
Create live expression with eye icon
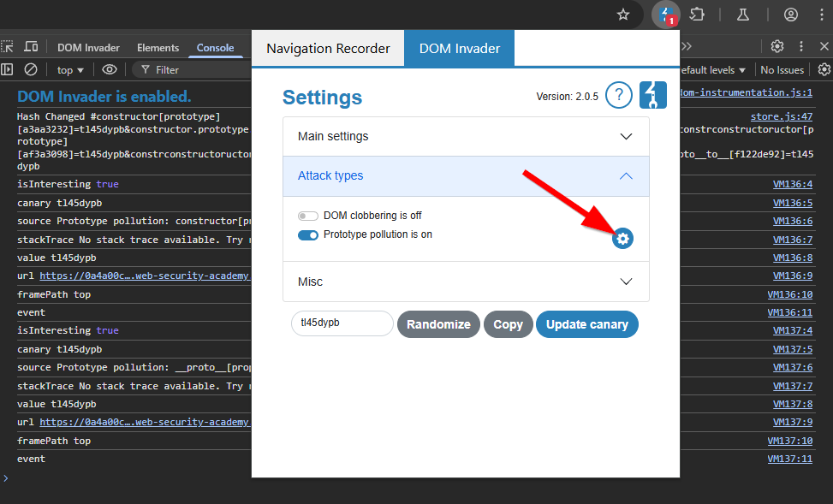tap(110, 69)
